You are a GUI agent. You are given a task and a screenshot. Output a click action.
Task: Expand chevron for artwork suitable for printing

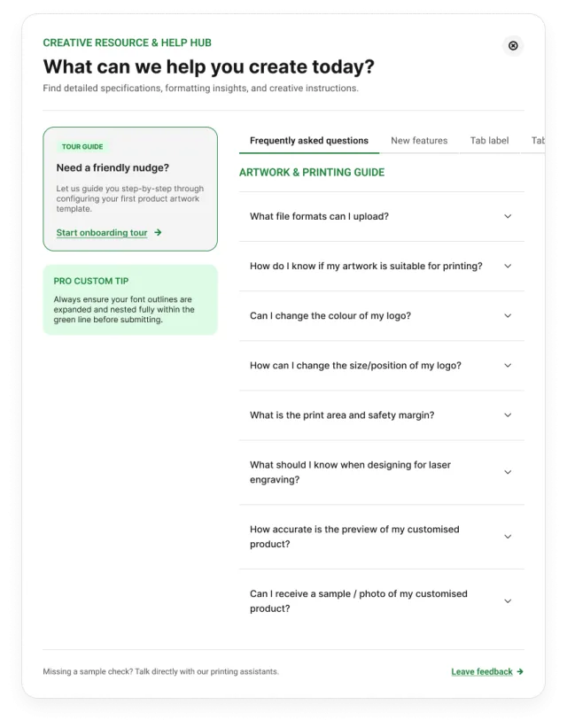(508, 266)
